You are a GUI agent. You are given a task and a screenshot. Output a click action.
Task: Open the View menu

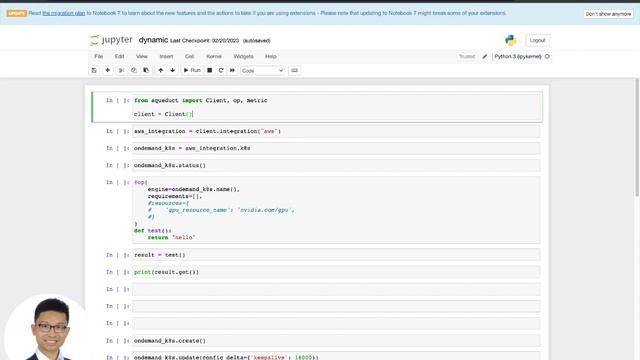click(x=142, y=56)
